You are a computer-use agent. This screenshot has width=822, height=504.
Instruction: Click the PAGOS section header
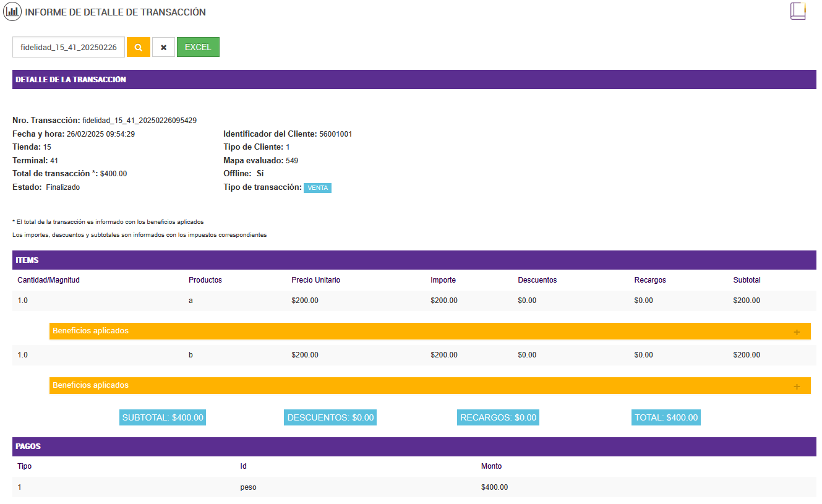pyautogui.click(x=28, y=446)
